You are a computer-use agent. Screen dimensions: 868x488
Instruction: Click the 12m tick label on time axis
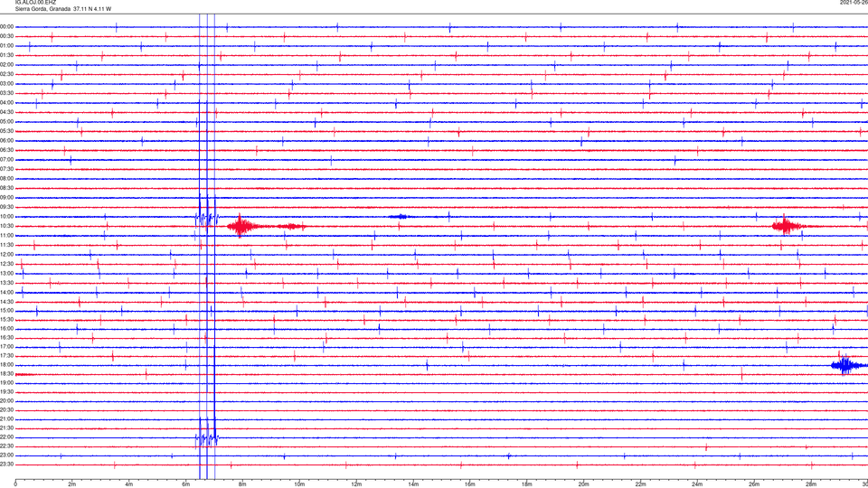click(356, 484)
